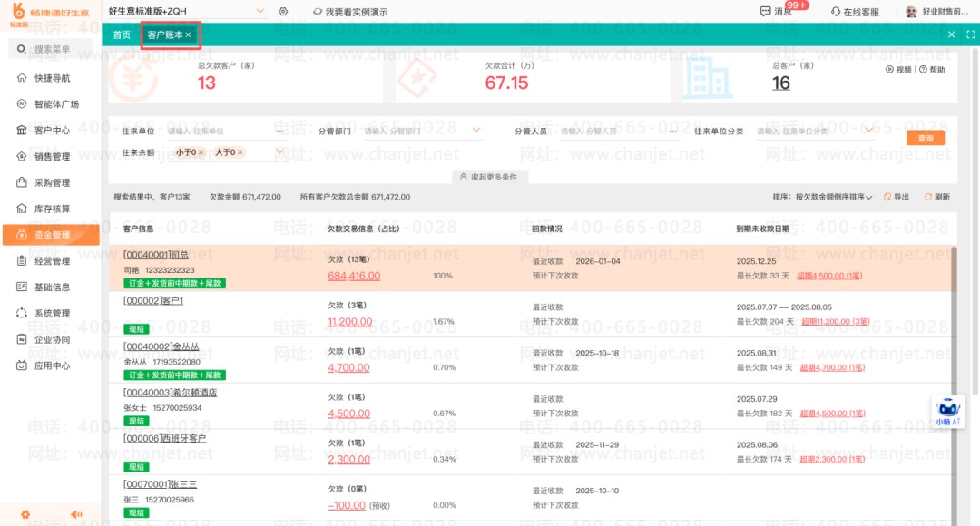Open 消息 notifications

(776, 11)
